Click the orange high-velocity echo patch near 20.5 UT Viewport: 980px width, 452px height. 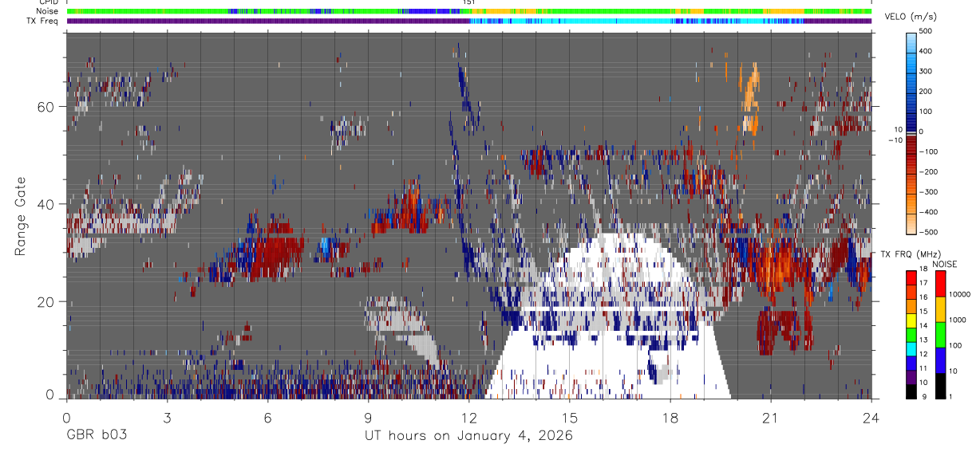(x=750, y=99)
